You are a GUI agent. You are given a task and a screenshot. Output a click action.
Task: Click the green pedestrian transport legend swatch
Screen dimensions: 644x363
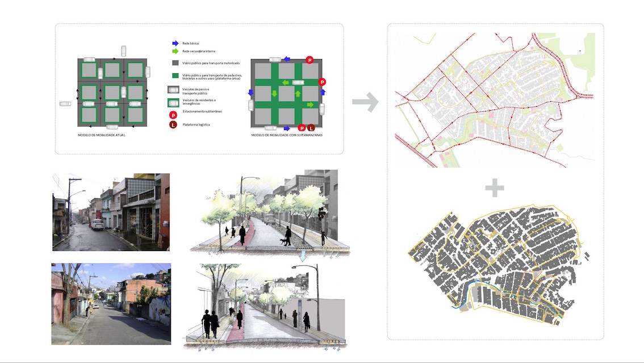pos(175,76)
